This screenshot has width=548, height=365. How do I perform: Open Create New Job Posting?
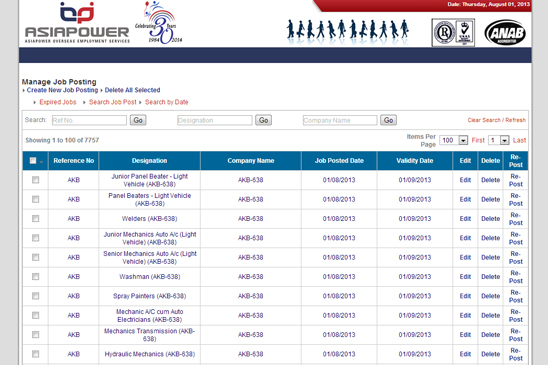pyautogui.click(x=63, y=90)
